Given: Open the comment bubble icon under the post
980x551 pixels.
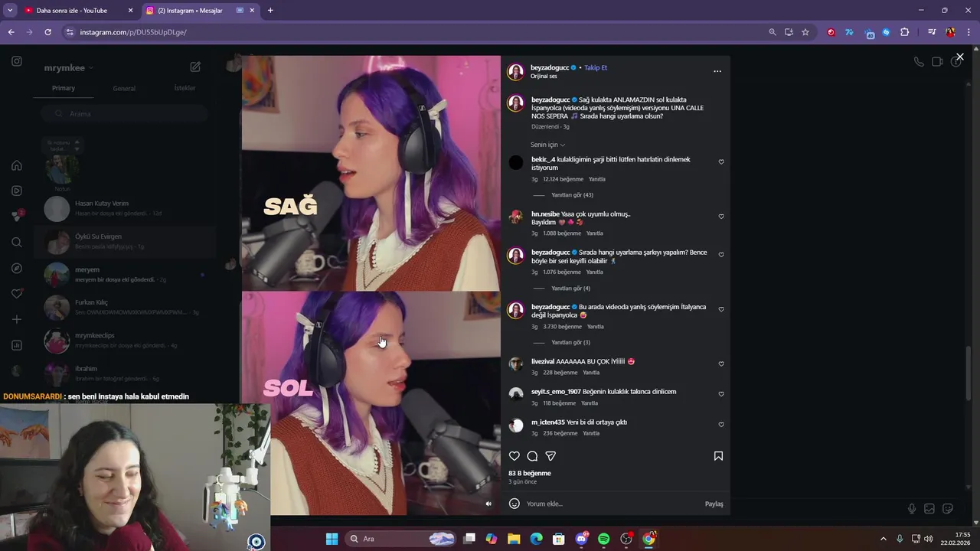Looking at the screenshot, I should 532,456.
